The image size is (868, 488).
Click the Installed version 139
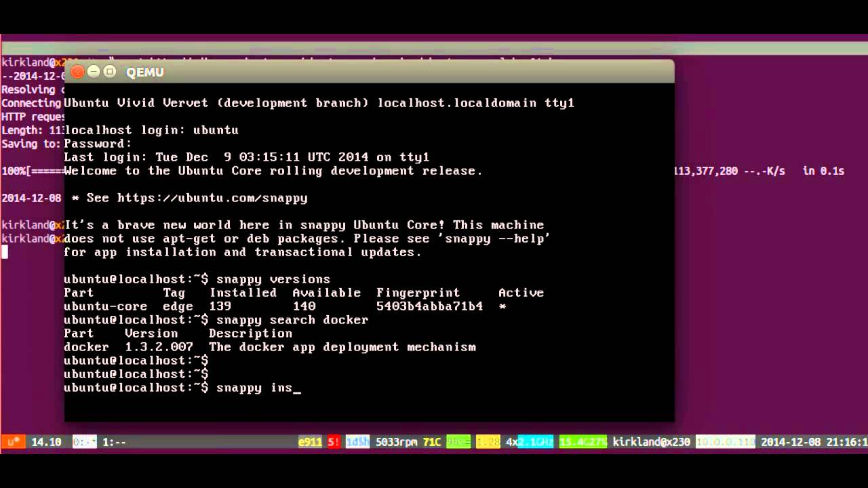220,306
